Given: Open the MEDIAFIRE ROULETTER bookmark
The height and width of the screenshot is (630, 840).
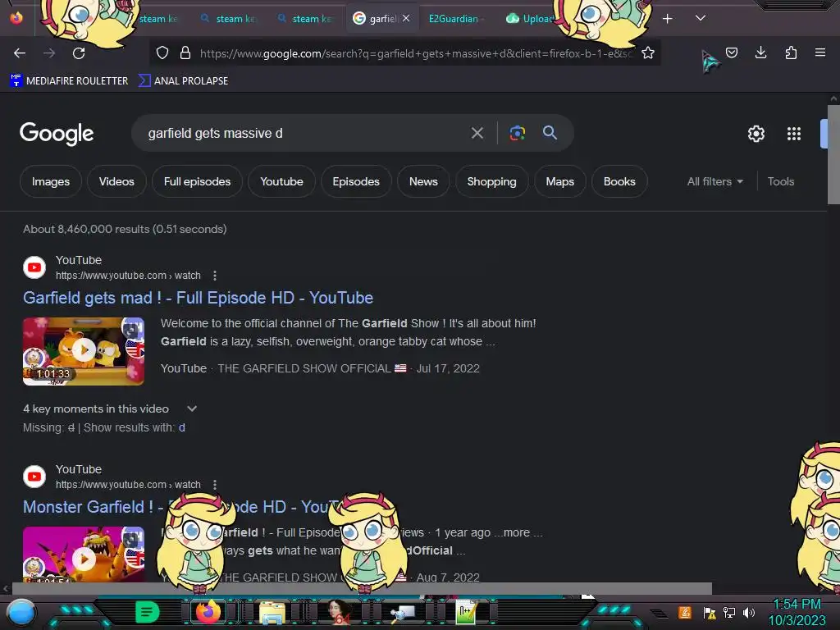Looking at the screenshot, I should 69,81.
